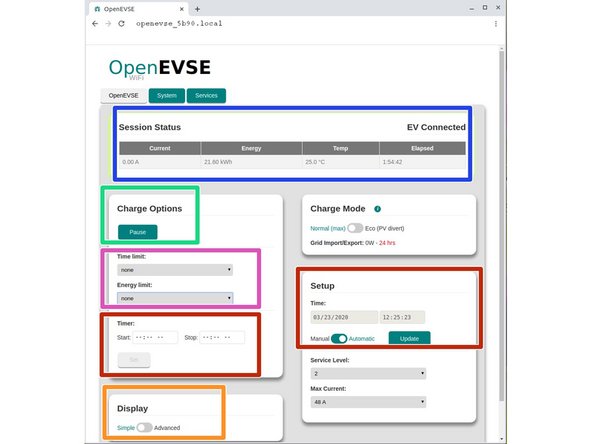Open the Max Current dropdown showing 48 A
The width and height of the screenshot is (592, 444).
[x=368, y=402]
